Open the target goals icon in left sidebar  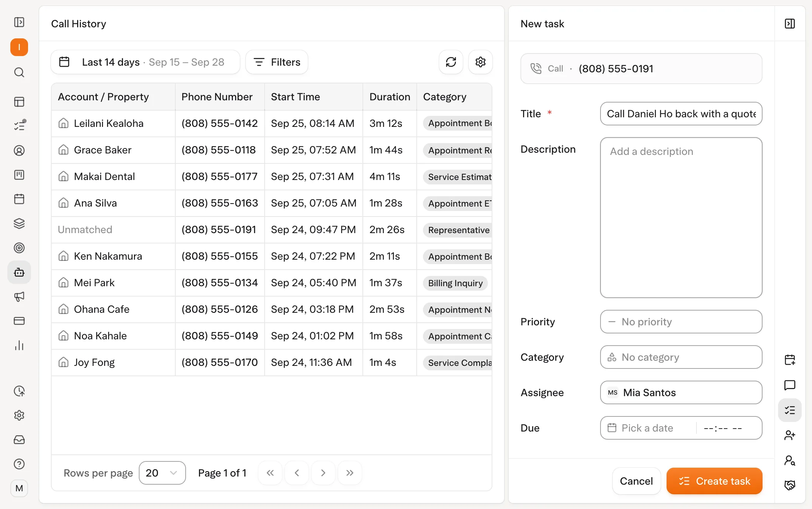tap(19, 248)
